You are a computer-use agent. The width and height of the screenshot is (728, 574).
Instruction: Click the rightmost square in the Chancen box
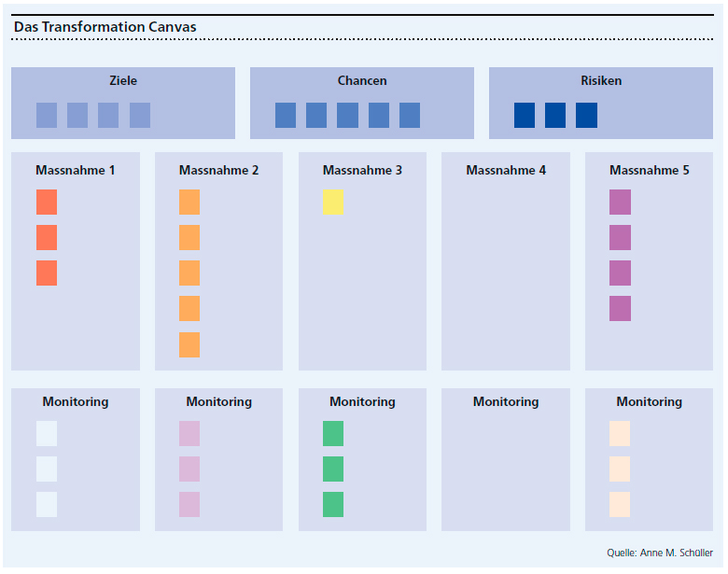coord(410,115)
